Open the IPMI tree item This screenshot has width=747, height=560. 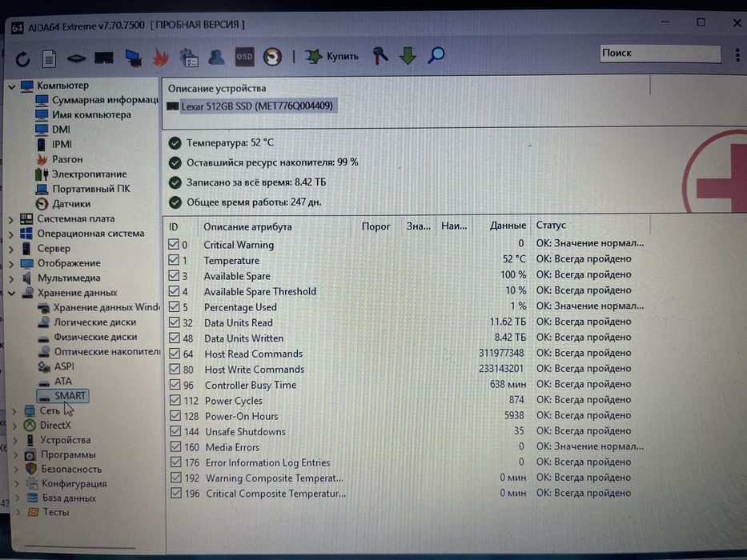[62, 144]
